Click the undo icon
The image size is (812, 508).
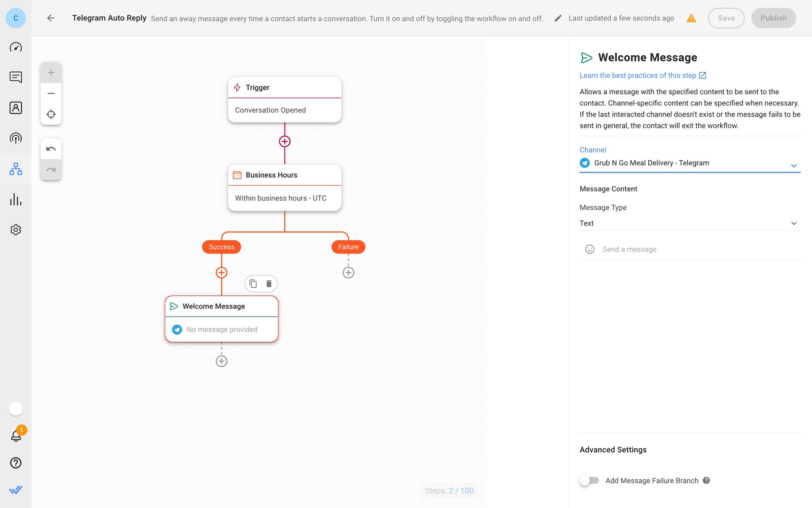[x=51, y=149]
